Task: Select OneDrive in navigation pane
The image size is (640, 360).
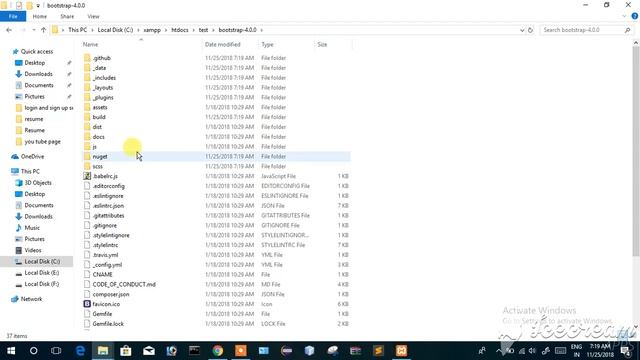Action: coord(32,156)
